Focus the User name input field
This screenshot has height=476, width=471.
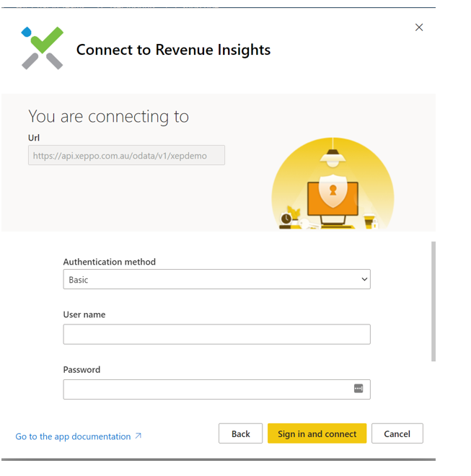click(x=216, y=334)
